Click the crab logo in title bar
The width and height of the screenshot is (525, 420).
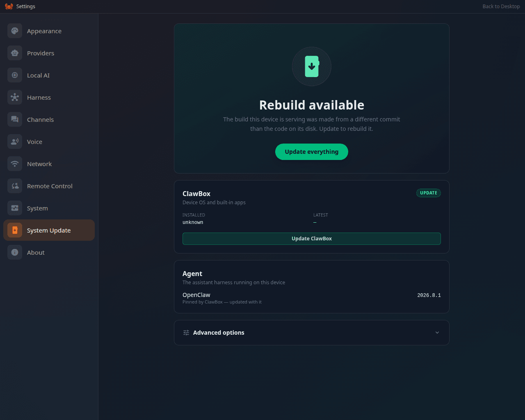coord(9,6)
